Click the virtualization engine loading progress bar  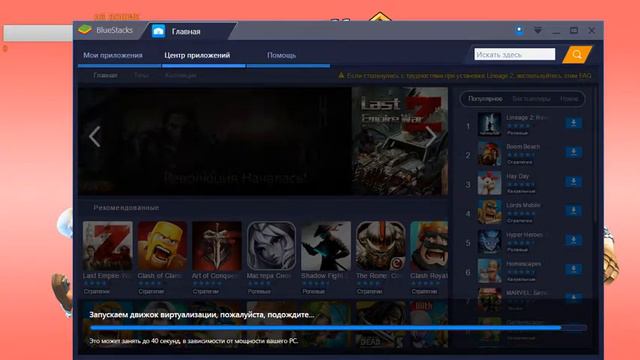point(338,327)
